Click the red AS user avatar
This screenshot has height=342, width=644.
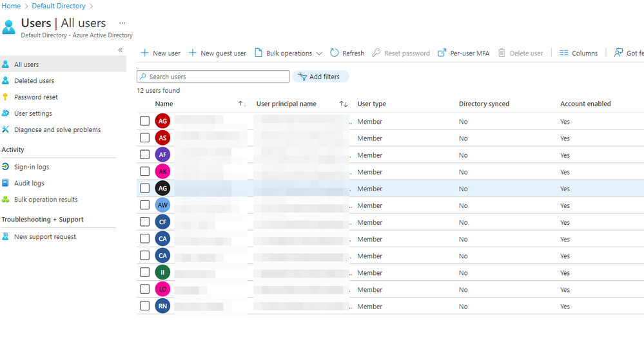coord(162,138)
